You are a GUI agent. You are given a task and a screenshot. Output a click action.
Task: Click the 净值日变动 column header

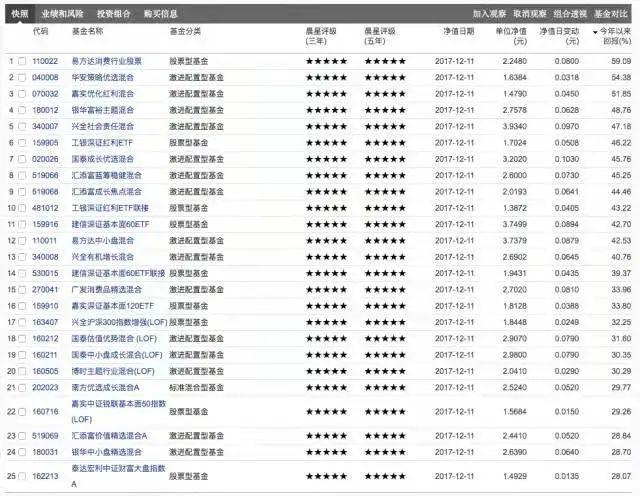click(x=559, y=36)
